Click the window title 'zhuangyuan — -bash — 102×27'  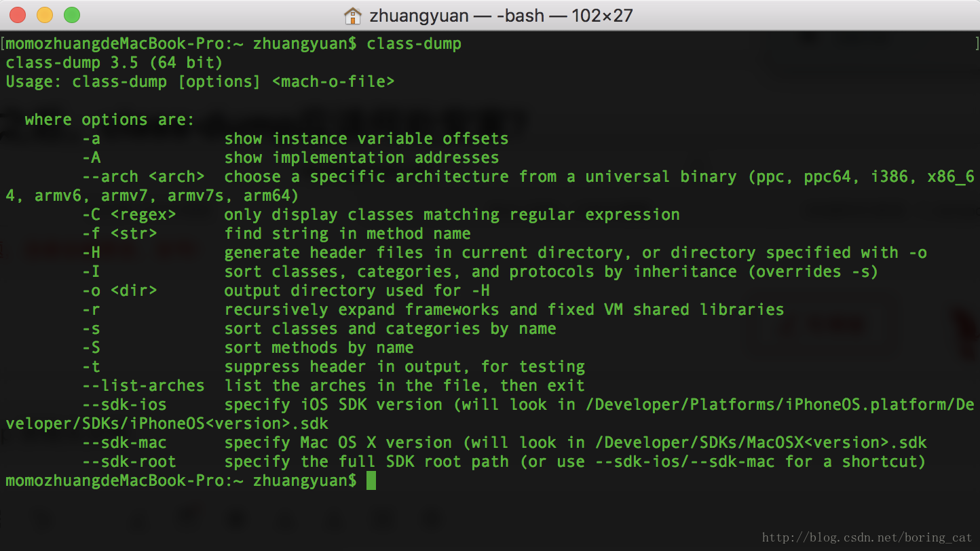[501, 15]
